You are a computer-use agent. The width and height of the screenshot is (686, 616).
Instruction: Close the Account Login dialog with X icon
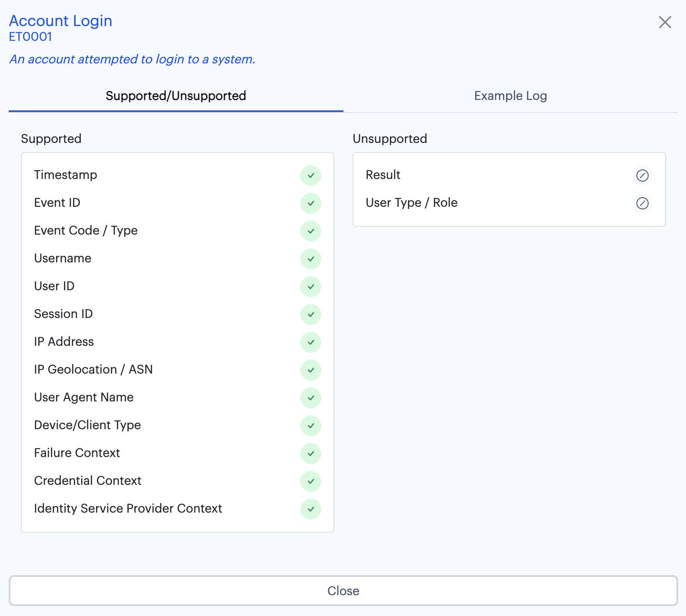pyautogui.click(x=665, y=22)
